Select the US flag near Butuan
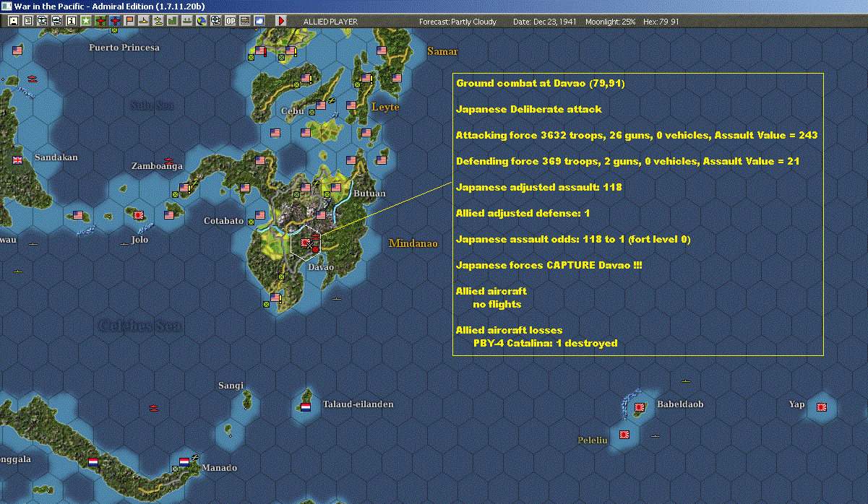 pyautogui.click(x=335, y=187)
